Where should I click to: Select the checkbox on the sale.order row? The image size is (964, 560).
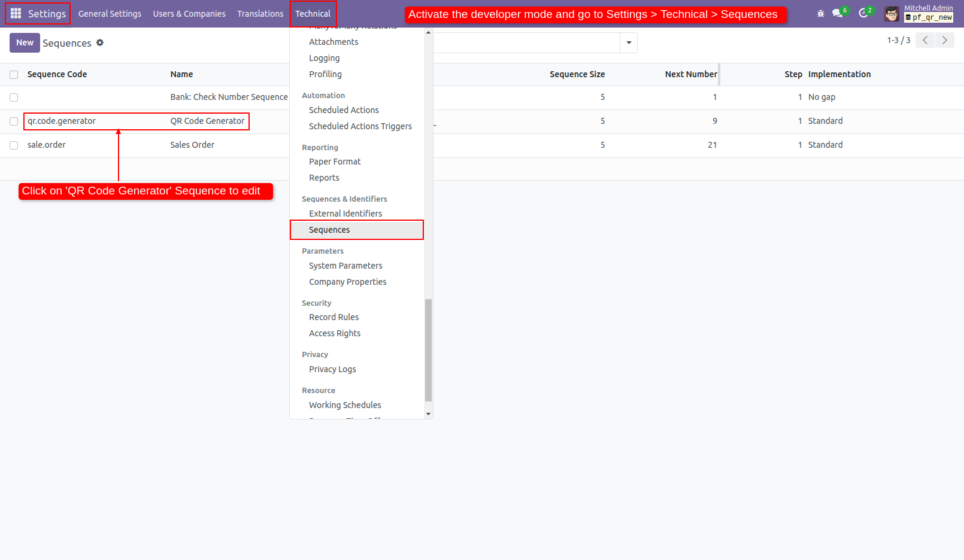click(13, 145)
